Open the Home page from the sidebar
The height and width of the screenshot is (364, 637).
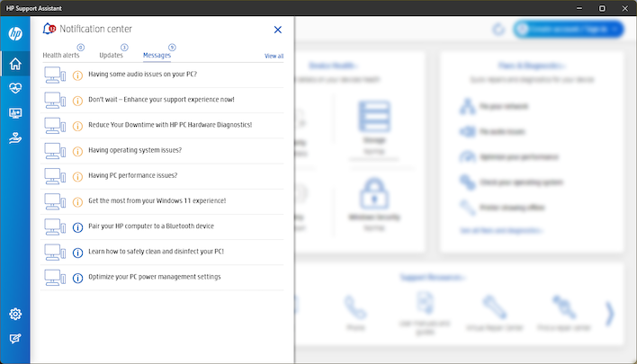click(15, 64)
